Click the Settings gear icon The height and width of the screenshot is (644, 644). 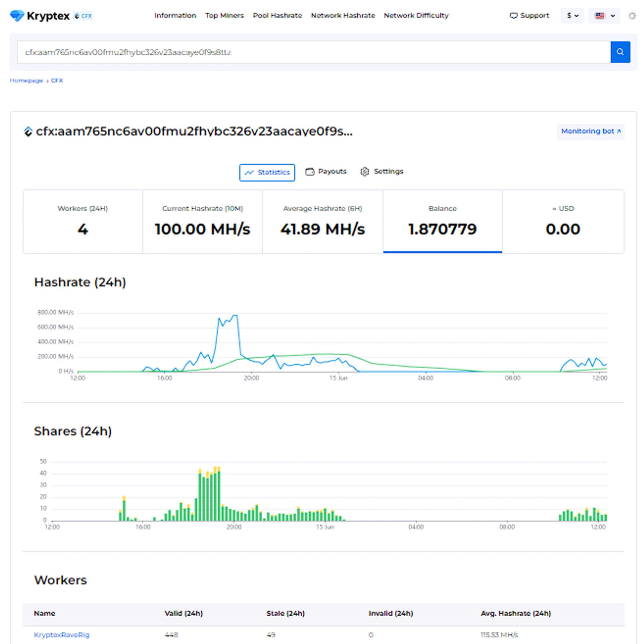(x=364, y=172)
